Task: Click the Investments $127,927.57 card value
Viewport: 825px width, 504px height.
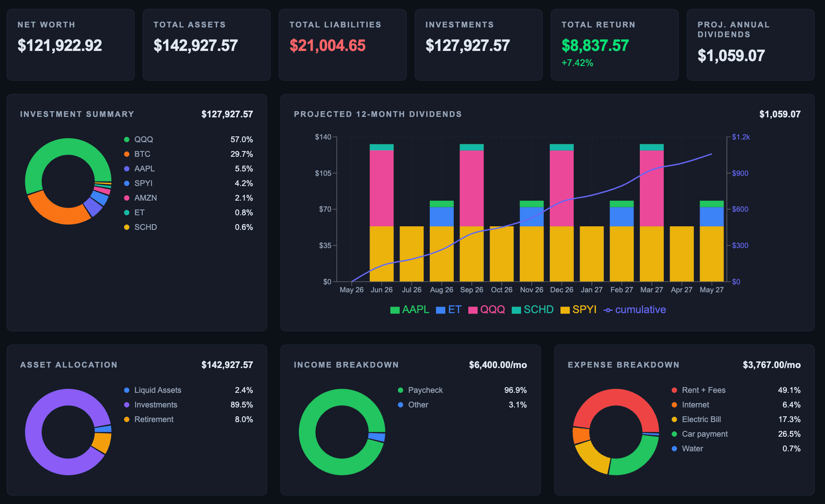Action: (467, 45)
